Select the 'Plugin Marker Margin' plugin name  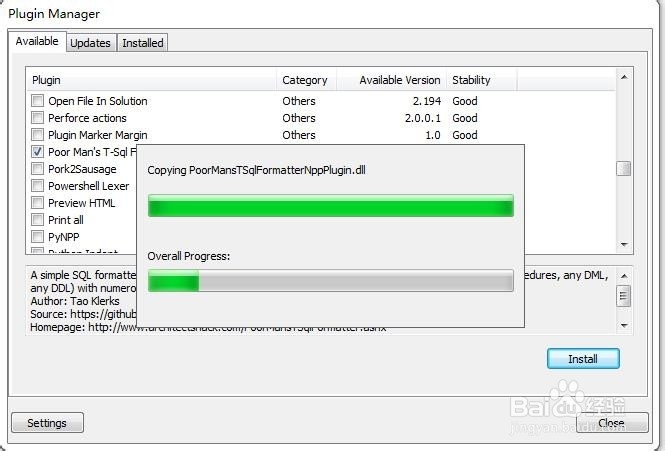[x=98, y=135]
